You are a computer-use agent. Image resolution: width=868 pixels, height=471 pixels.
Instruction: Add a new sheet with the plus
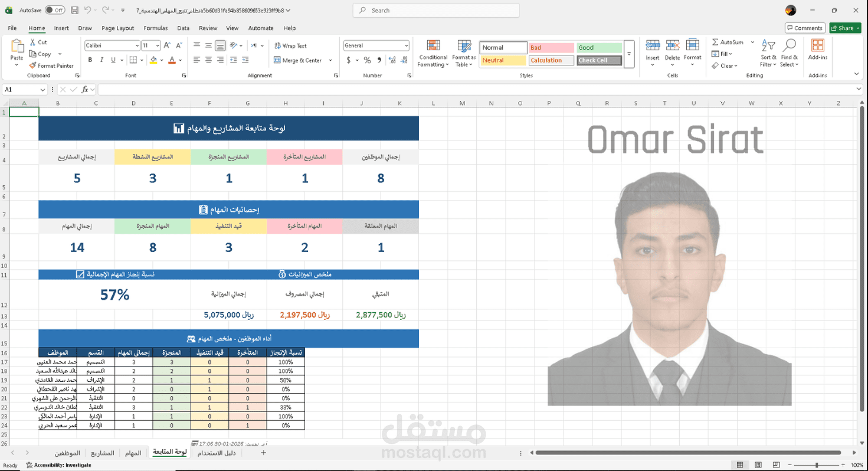(x=264, y=453)
